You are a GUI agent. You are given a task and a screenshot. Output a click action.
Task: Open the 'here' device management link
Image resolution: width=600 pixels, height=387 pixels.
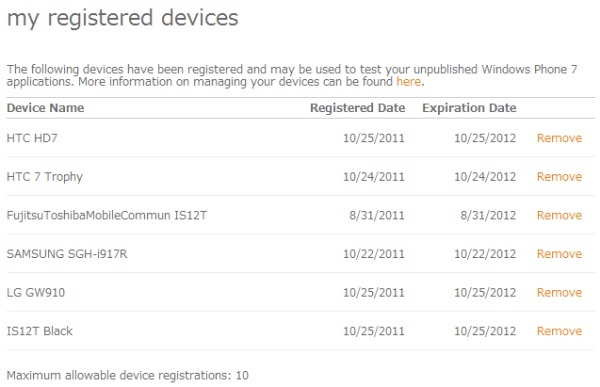[x=408, y=82]
